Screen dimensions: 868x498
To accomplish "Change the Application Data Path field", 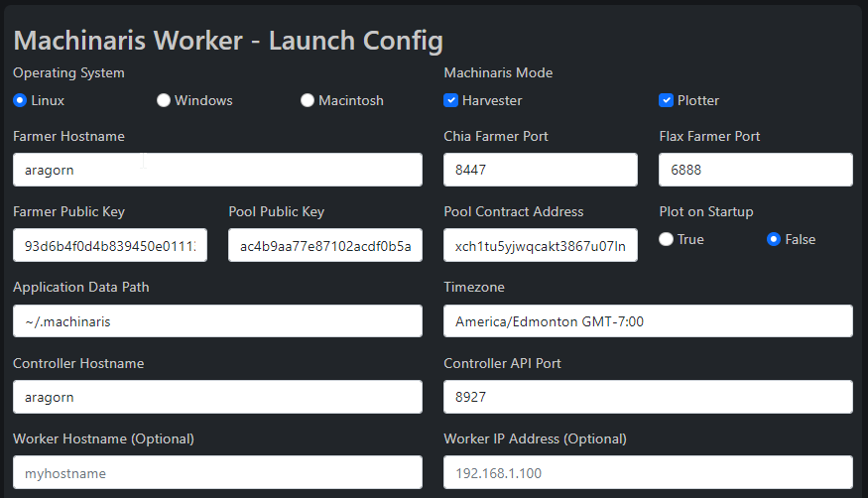I will coord(217,321).
